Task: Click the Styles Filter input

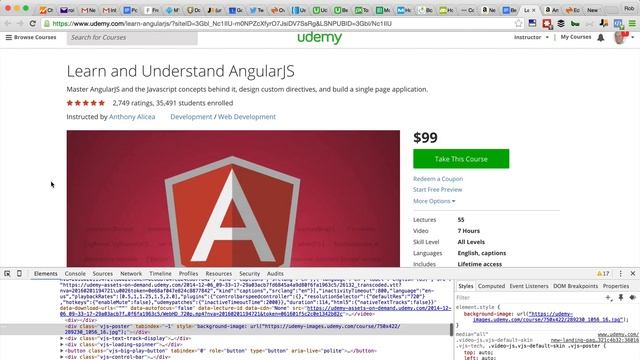Action: tap(529, 298)
